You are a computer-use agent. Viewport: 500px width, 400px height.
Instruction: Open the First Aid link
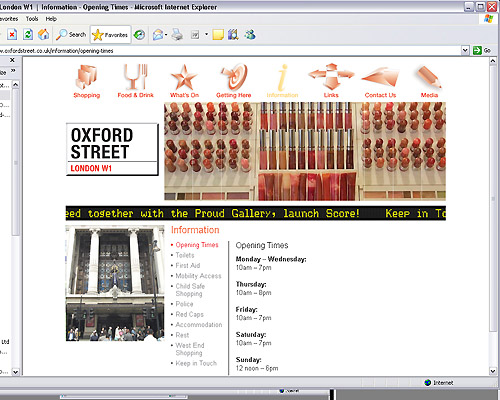point(188,265)
